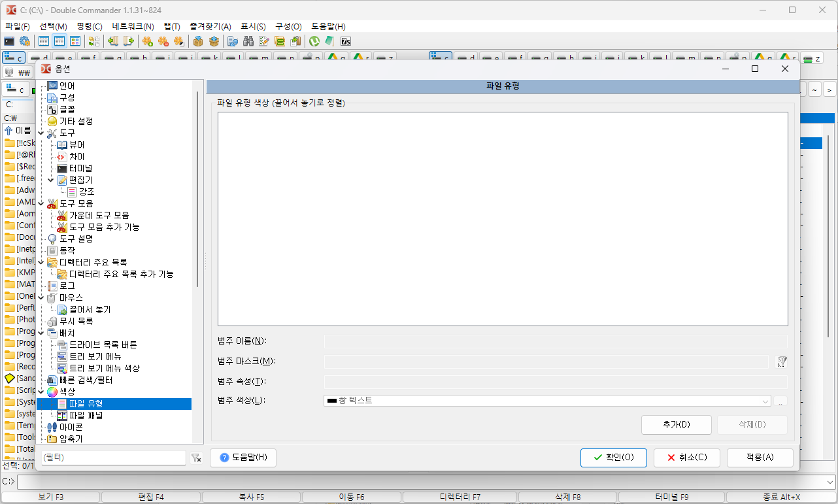Open 도움말(H) in the options dialog

tap(243, 458)
